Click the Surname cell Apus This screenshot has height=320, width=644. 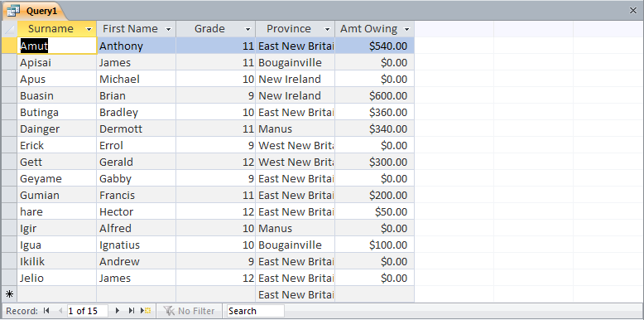(x=57, y=79)
